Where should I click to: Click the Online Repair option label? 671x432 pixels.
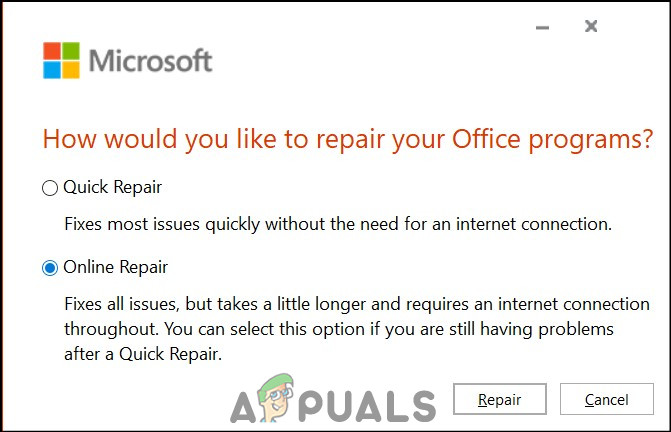click(116, 268)
